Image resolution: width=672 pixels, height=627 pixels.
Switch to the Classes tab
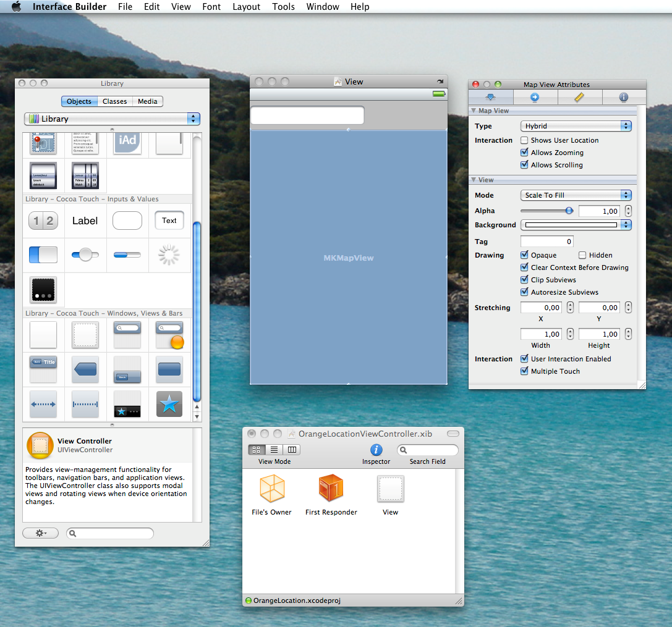(x=114, y=101)
